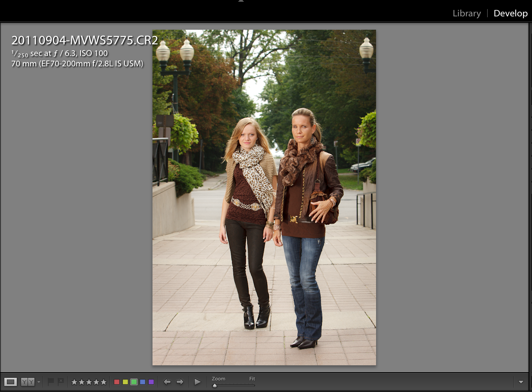Switch to Loupe view mode
This screenshot has width=532, height=392.
10,382
